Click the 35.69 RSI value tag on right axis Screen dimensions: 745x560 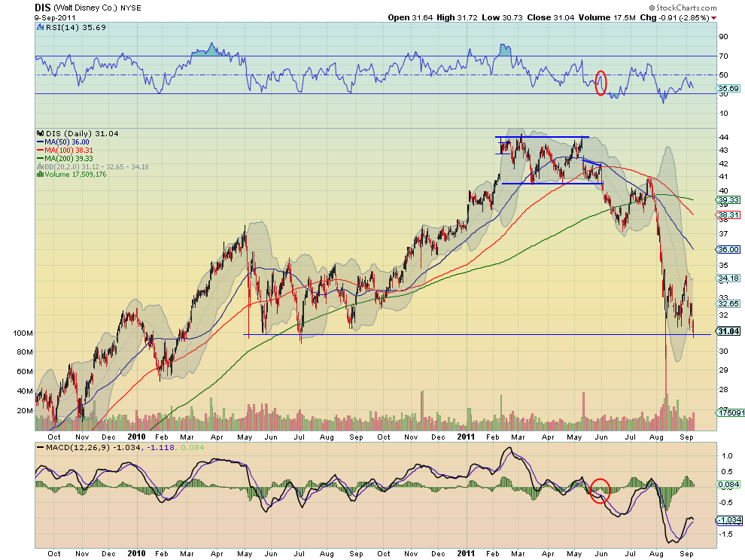(728, 88)
